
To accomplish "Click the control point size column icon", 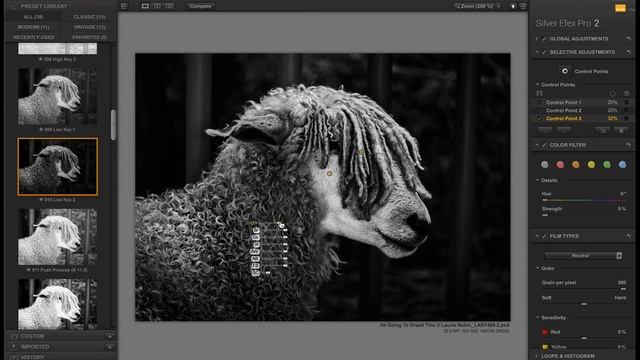I will 613,93.
